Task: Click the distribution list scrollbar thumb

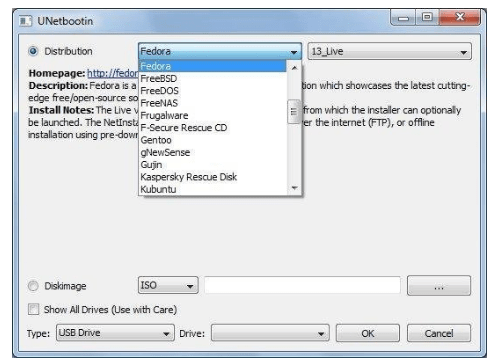Action: pos(294,112)
